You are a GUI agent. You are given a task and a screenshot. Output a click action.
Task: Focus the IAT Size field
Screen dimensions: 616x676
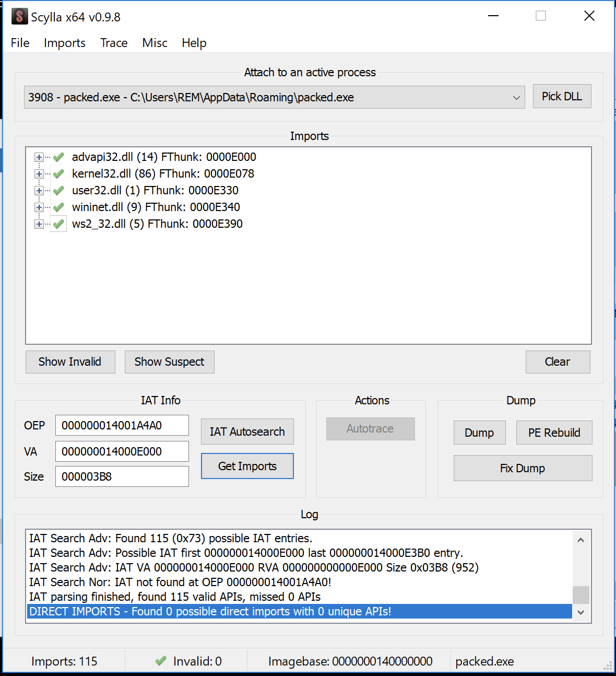(x=122, y=476)
